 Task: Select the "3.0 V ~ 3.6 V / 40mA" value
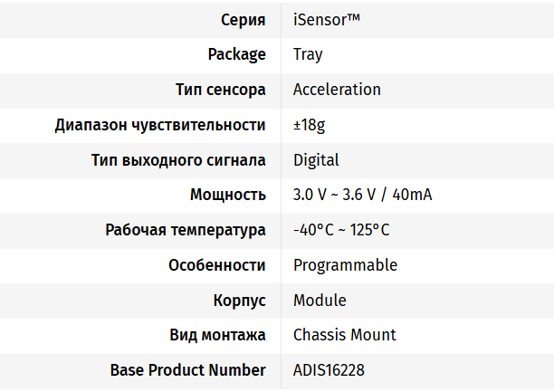tap(362, 195)
